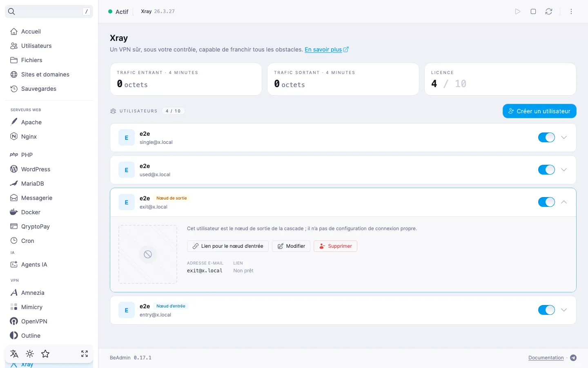Open the En savoir plus link
The image size is (588, 368).
pyautogui.click(x=327, y=49)
